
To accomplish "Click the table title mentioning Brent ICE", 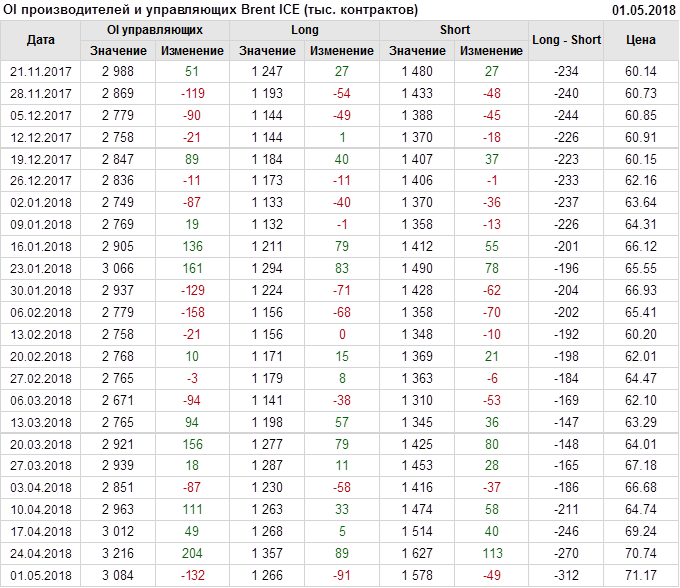I will click(x=212, y=9).
